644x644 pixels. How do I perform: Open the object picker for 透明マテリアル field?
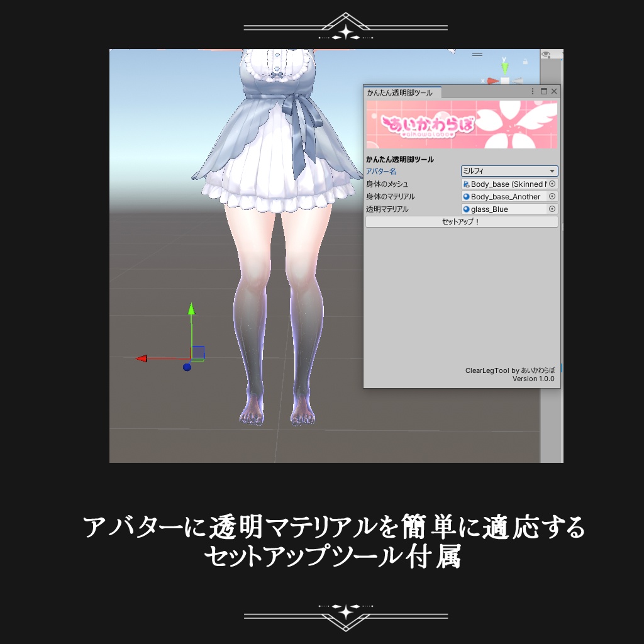(552, 209)
